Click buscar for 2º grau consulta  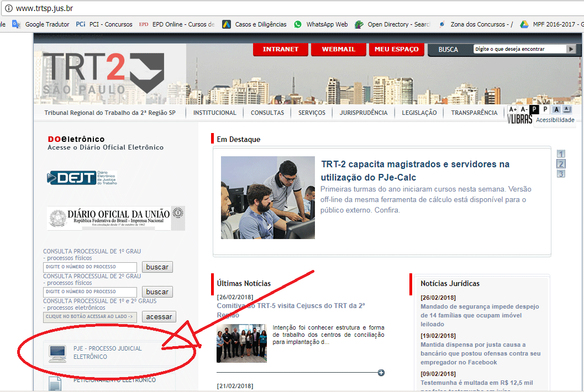click(157, 292)
